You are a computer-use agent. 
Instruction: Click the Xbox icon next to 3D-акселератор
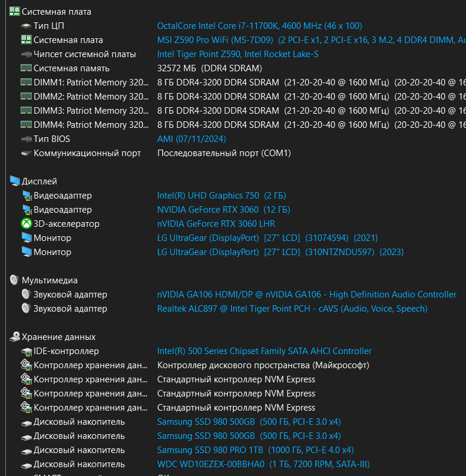click(26, 224)
